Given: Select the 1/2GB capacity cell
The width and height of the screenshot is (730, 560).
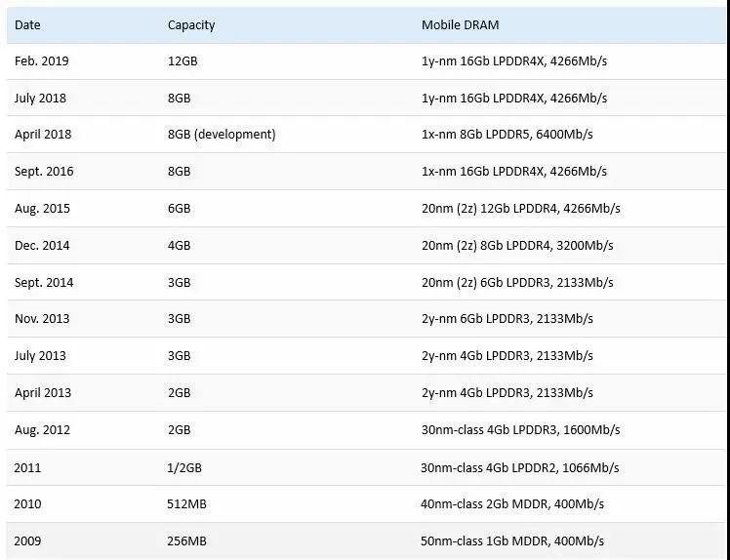Looking at the screenshot, I should point(185,467).
